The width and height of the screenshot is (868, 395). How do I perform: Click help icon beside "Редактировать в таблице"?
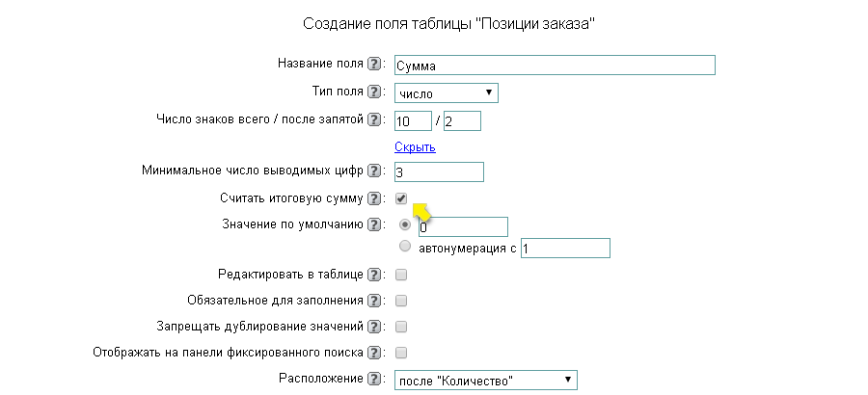374,275
